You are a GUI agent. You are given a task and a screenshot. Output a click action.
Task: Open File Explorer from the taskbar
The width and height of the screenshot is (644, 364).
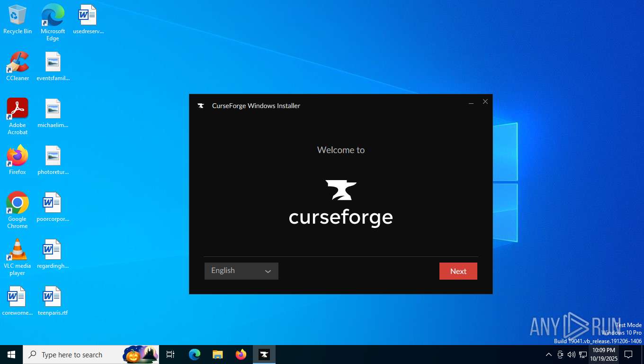[x=218, y=355]
